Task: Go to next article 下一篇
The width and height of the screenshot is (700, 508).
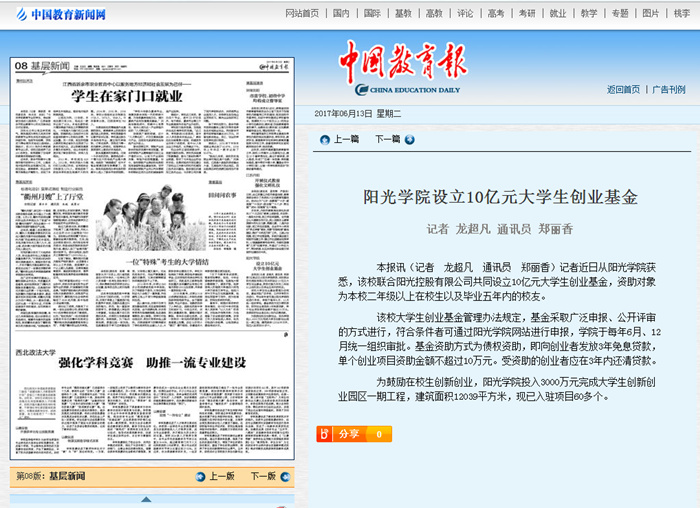Action: [x=388, y=139]
